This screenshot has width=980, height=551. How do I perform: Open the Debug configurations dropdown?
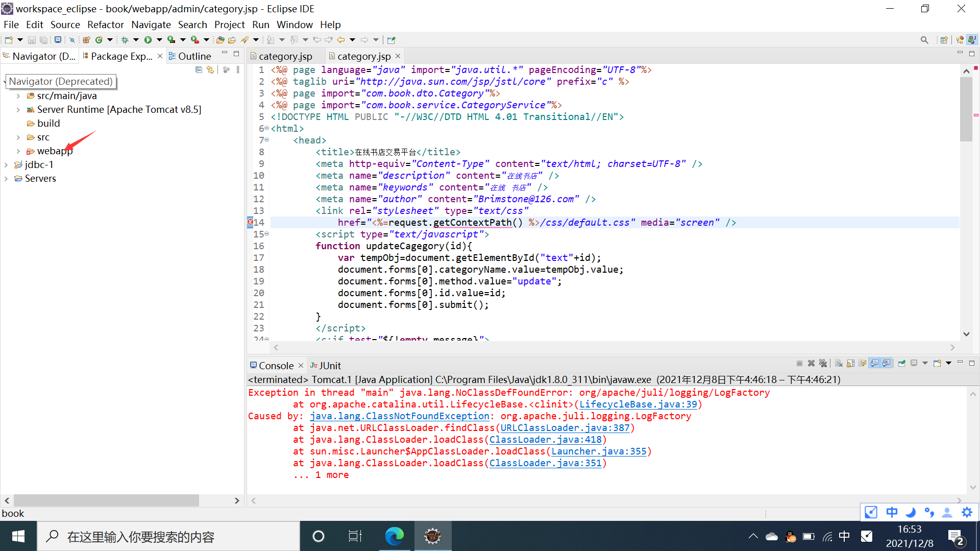136,40
